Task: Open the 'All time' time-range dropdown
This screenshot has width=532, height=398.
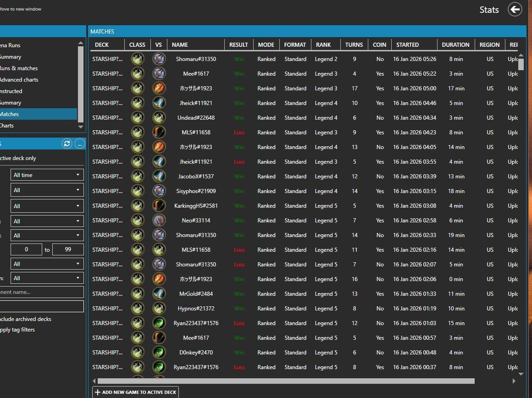Action: point(46,175)
